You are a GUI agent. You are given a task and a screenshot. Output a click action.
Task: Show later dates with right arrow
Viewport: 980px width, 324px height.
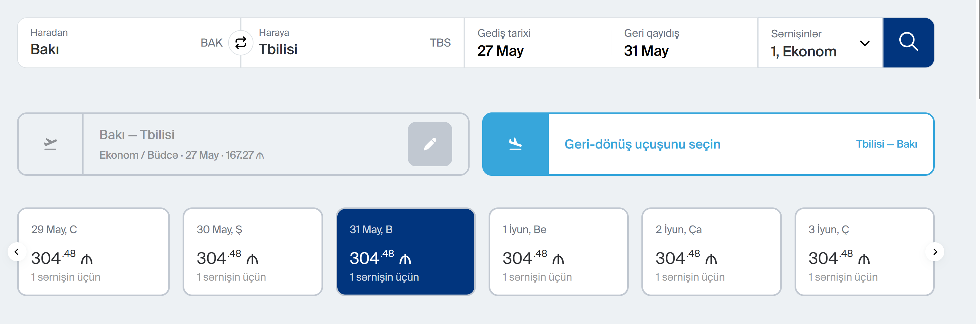(x=935, y=252)
